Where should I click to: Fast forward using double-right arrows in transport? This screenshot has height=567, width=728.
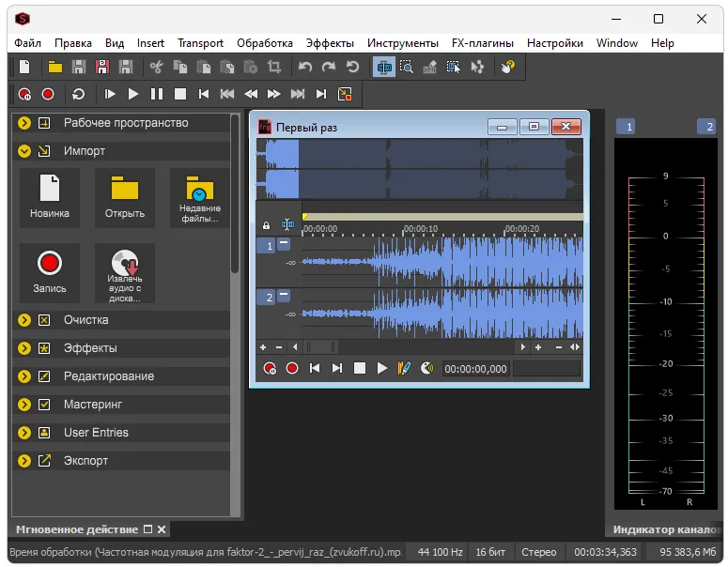[274, 94]
